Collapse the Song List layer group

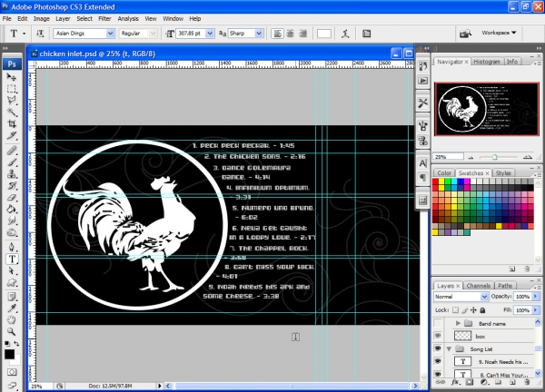[449, 348]
